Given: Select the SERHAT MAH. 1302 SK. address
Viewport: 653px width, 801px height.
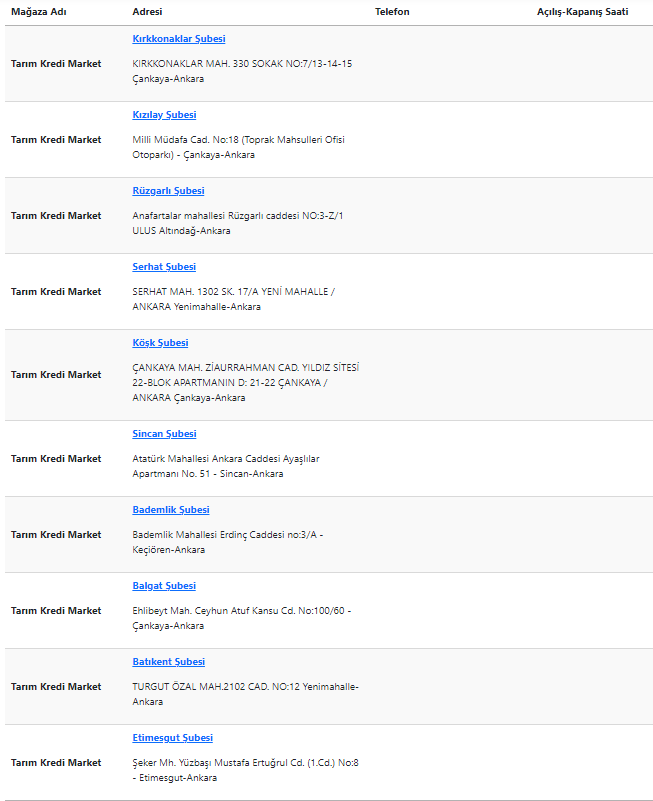Looking at the screenshot, I should point(234,300).
